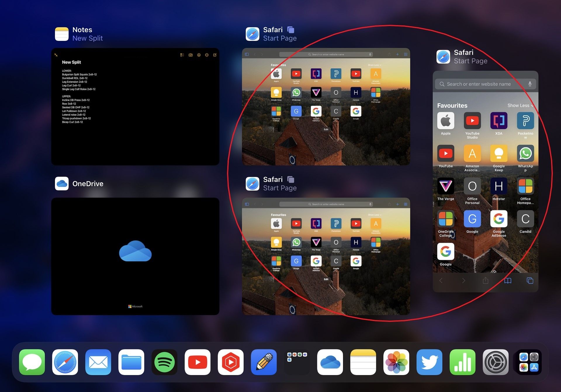
Task: Open the checklist tool in Notes
Action: pos(182,55)
